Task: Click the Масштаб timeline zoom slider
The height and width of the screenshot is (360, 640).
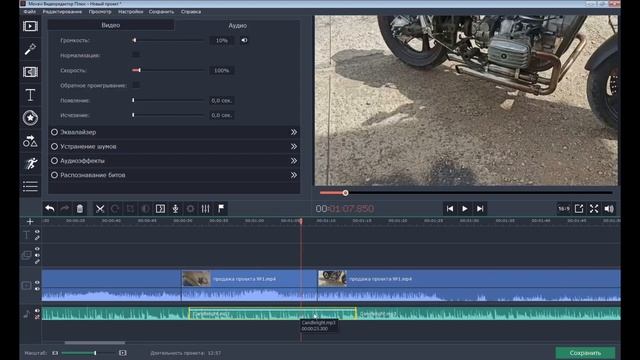Action: point(88,353)
